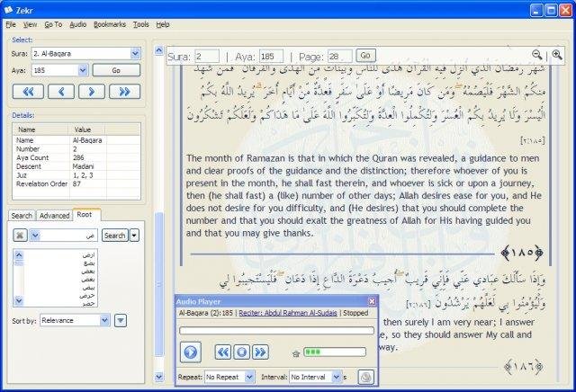576x392 pixels.
Task: Open the Bookmarks menu
Action: pos(110,24)
